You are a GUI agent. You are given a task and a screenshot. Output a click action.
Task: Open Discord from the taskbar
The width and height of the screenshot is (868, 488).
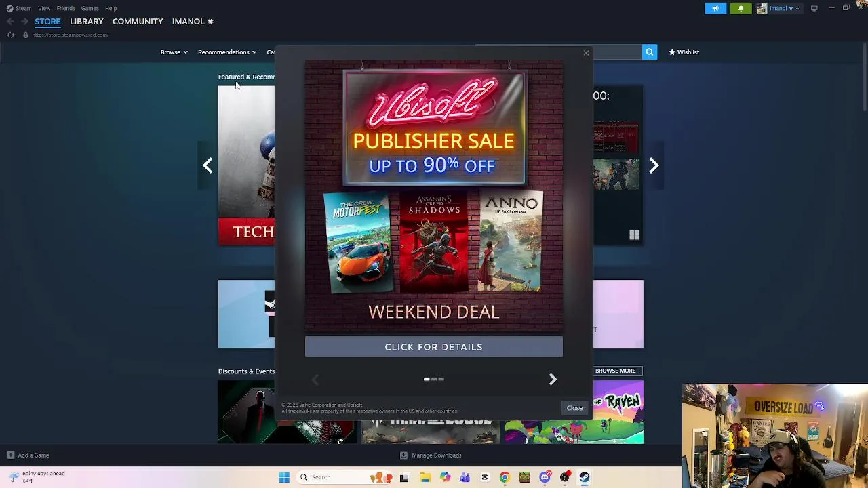tap(545, 477)
